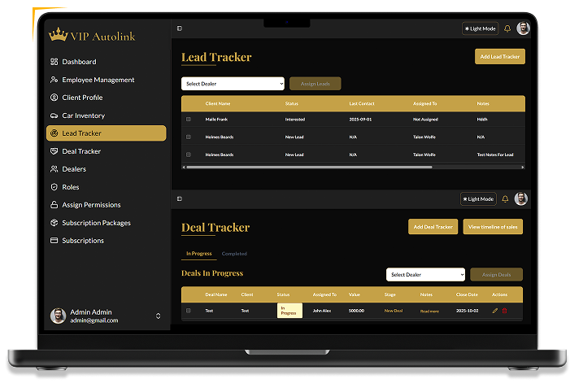
Task: Check the box for the Malie Frank lead
Action: pyautogui.click(x=189, y=119)
